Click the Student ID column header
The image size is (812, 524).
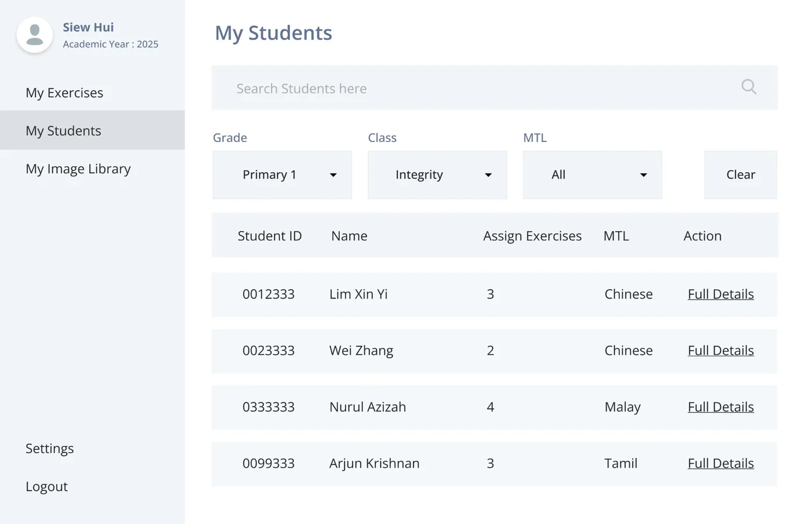pos(270,236)
